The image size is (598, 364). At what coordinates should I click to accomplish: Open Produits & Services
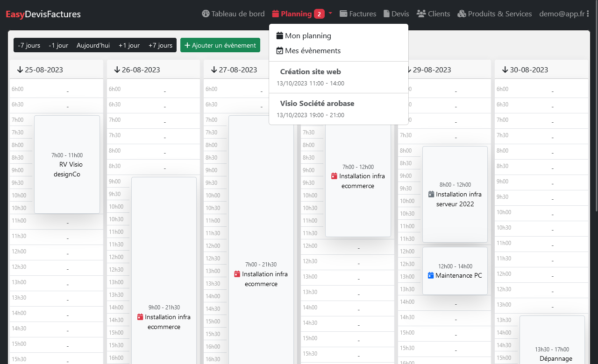pyautogui.click(x=494, y=14)
